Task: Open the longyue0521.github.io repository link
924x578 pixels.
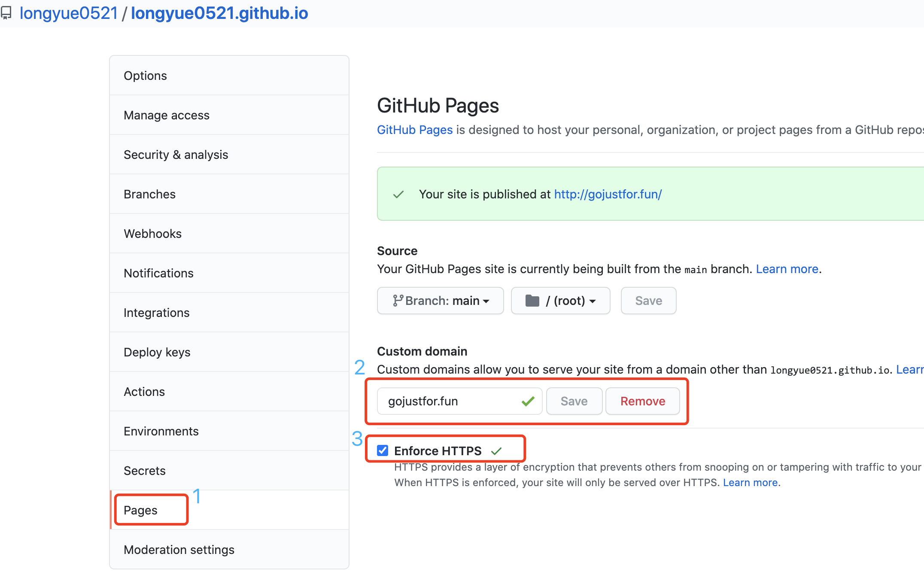Action: pos(219,13)
